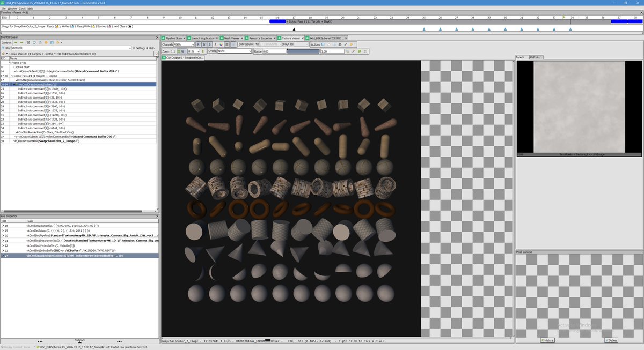Click the orange bookmark icon in Event Browser
644x350 pixels.
tap(46, 42)
